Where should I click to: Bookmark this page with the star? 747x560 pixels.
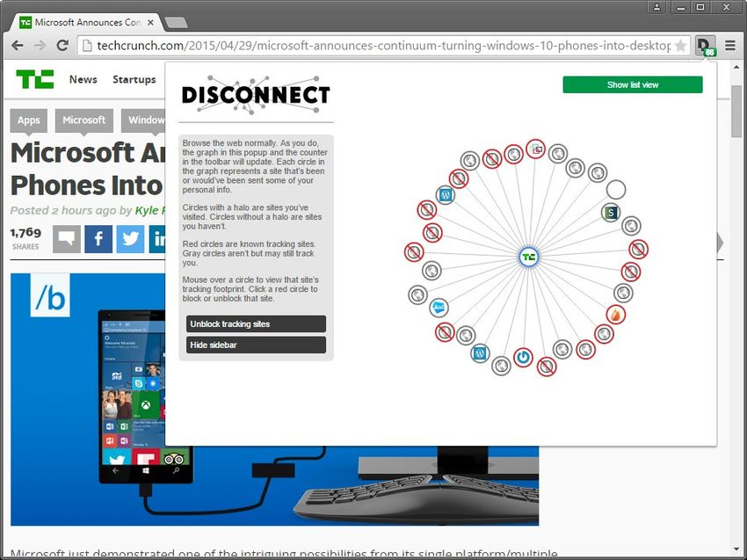681,46
